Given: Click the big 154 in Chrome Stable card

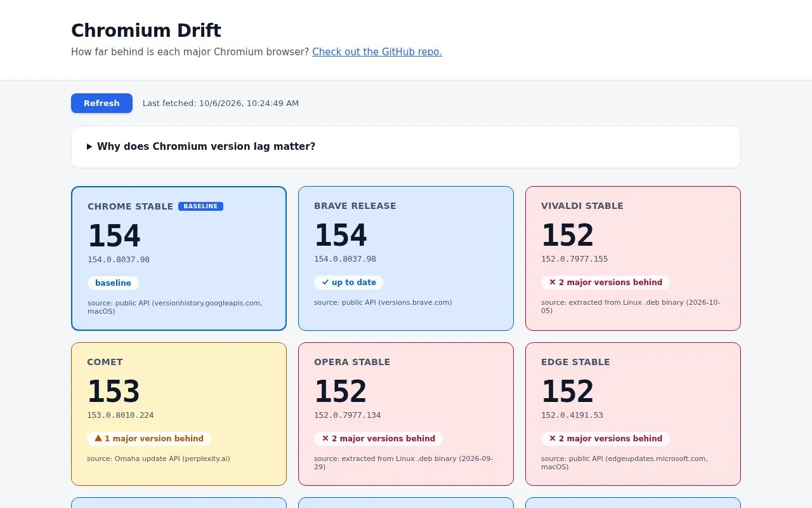Looking at the screenshot, I should 114,236.
